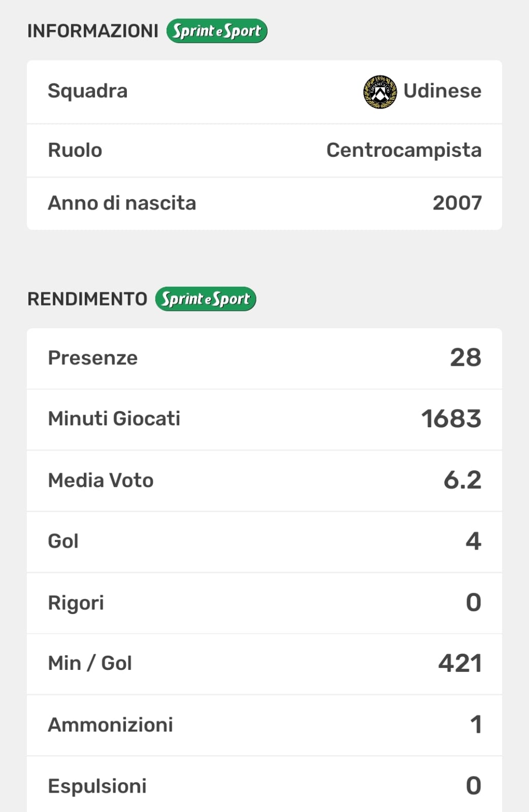Tap the INFORMAZIONI section heading
This screenshot has width=529, height=812.
pyautogui.click(x=93, y=31)
